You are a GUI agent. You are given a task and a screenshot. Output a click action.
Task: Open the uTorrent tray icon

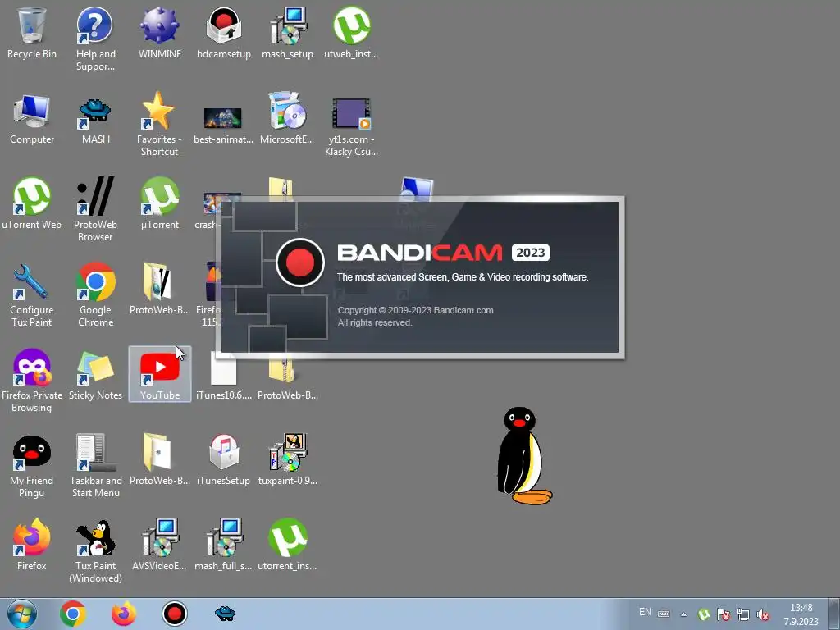(704, 614)
